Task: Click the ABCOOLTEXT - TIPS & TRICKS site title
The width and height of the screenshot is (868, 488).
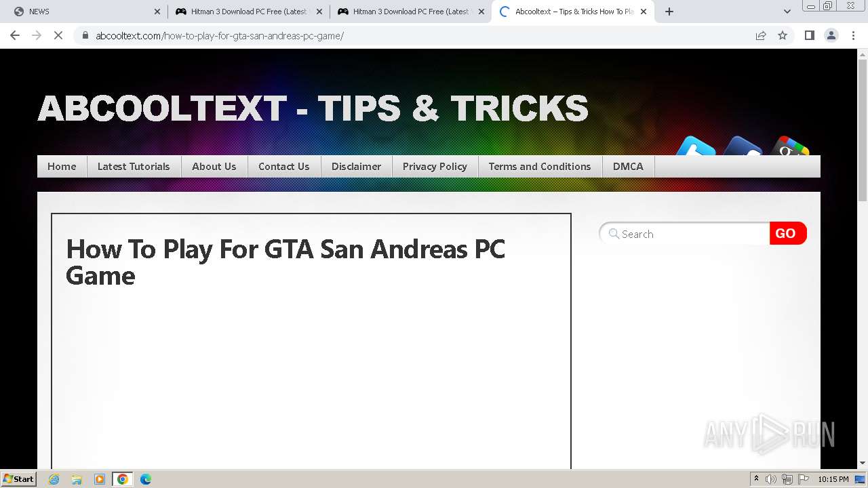Action: tap(313, 108)
